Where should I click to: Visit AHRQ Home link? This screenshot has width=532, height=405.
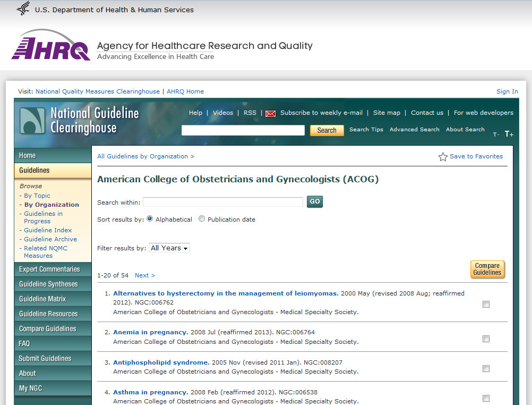point(185,91)
